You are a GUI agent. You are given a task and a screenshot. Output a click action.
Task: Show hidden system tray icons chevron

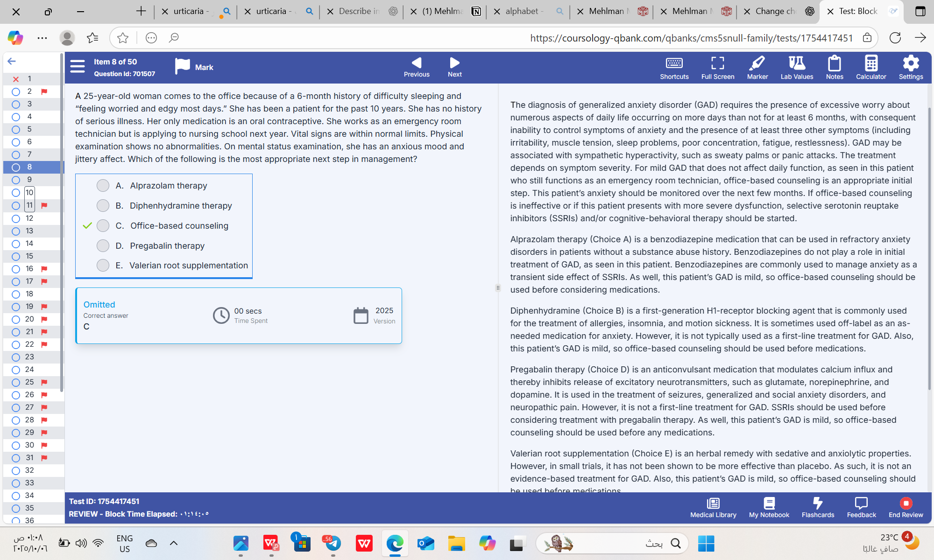click(x=174, y=543)
